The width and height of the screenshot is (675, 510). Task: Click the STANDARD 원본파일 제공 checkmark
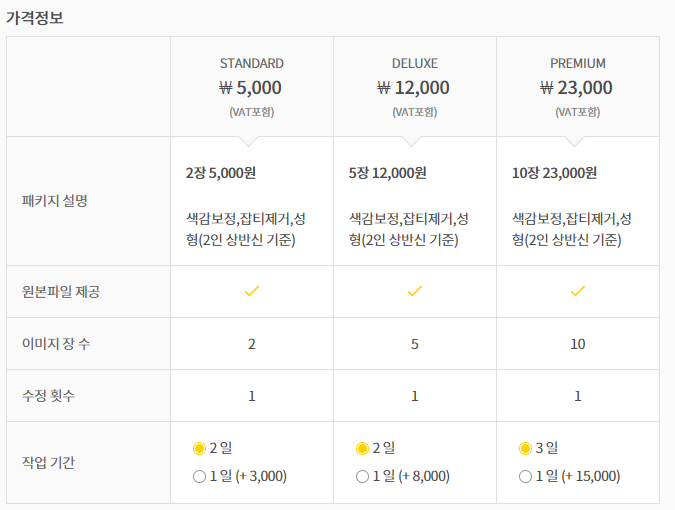(x=252, y=291)
